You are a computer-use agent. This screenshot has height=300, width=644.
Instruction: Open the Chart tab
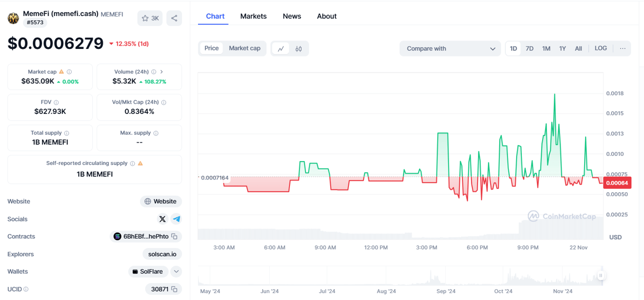pyautogui.click(x=215, y=16)
